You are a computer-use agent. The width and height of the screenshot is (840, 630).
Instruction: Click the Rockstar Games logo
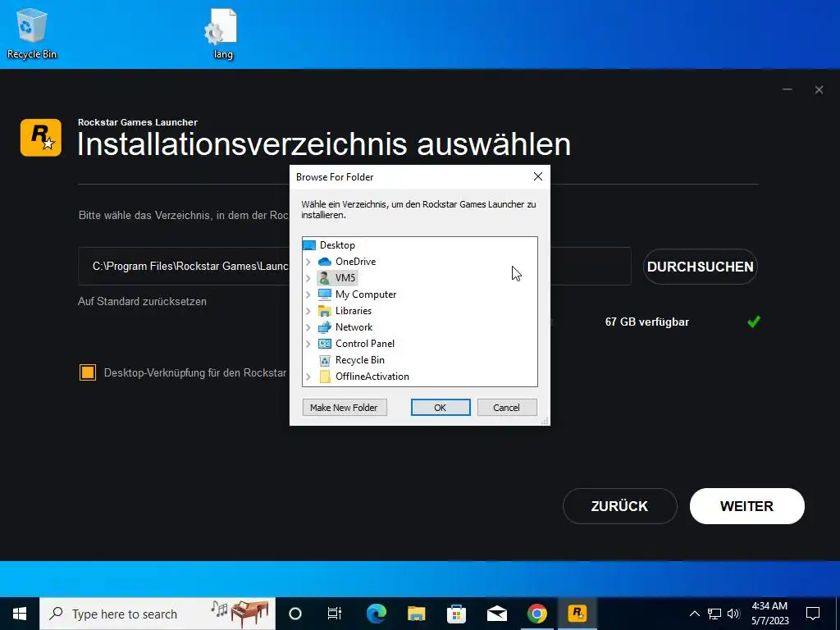tap(41, 138)
